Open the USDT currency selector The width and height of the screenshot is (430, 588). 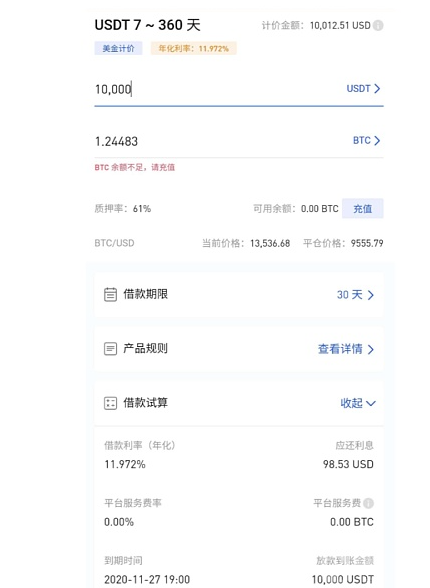pos(363,89)
